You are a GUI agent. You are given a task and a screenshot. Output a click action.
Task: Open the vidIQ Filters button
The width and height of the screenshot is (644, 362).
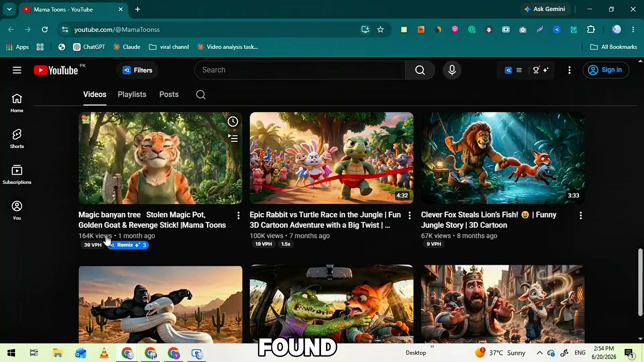138,70
